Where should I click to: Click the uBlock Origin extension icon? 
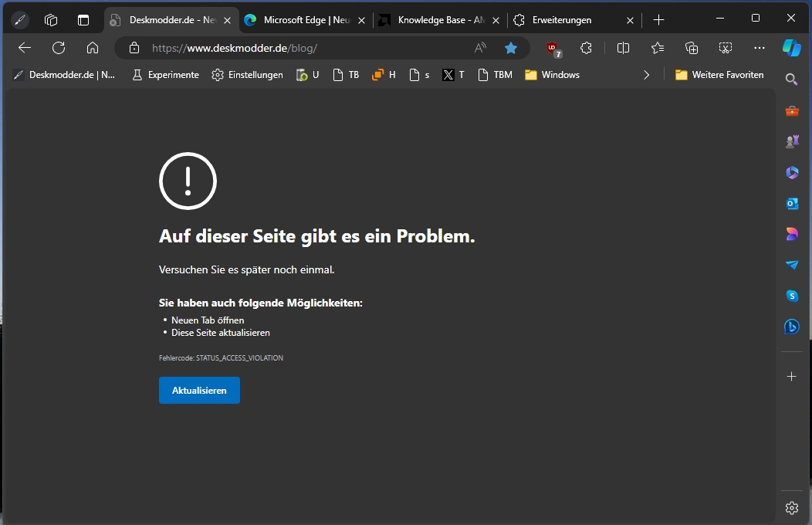point(553,48)
